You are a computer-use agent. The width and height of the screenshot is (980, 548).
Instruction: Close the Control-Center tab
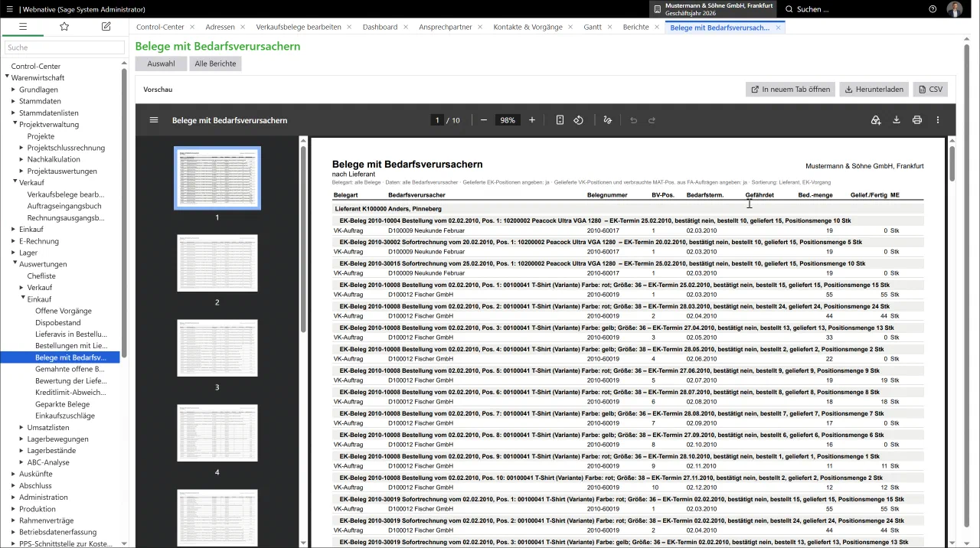point(193,27)
